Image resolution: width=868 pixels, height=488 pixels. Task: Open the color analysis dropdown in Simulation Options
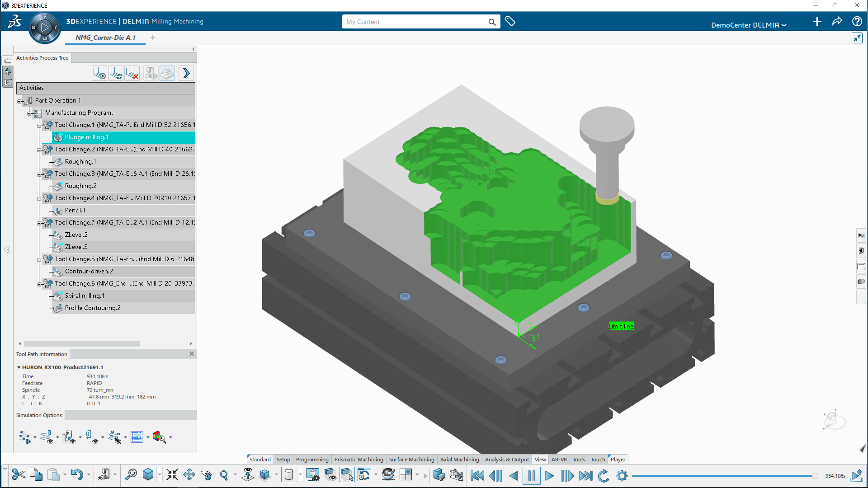171,437
